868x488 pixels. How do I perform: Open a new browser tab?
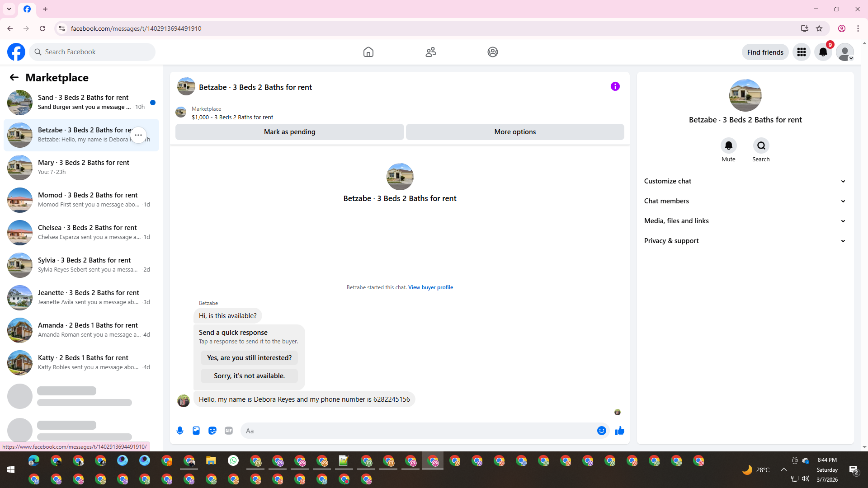click(x=45, y=9)
